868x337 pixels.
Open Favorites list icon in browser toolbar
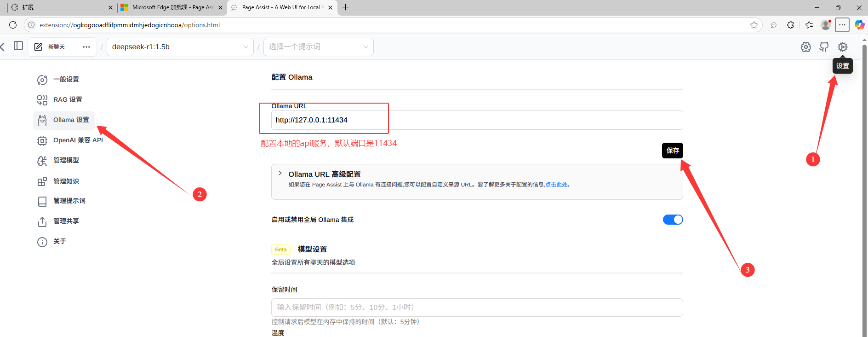[x=809, y=25]
